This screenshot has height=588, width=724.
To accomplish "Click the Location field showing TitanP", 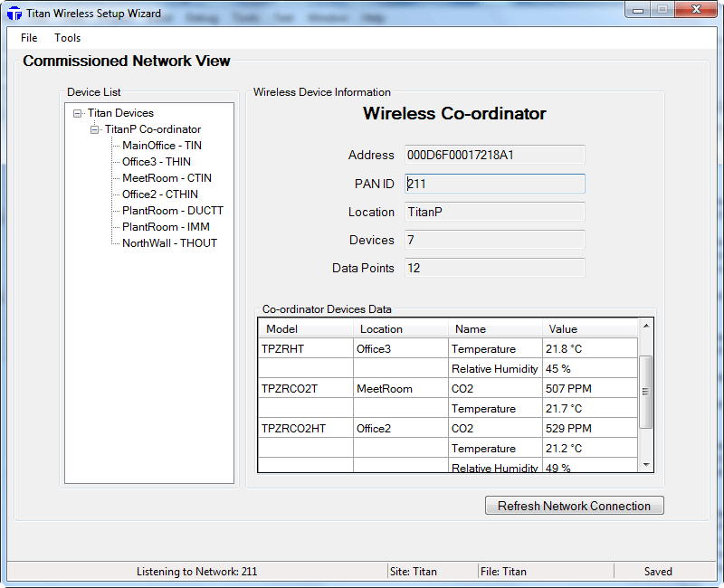I will [x=494, y=212].
